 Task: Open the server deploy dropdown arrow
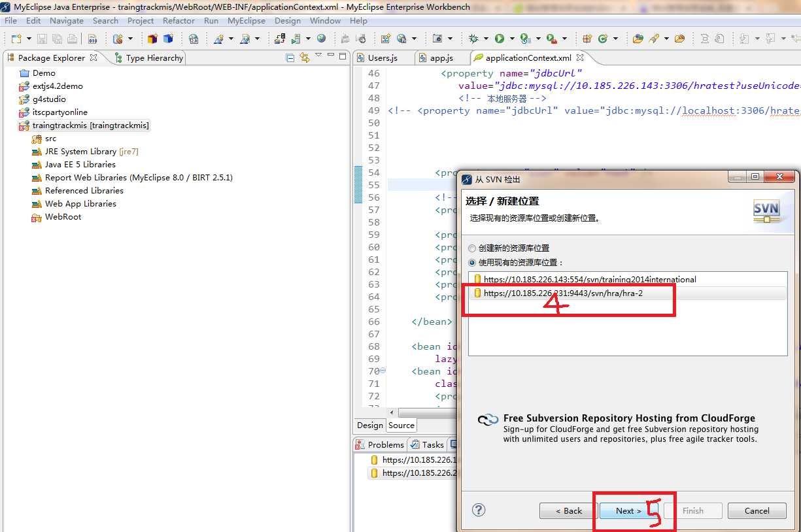[308, 39]
